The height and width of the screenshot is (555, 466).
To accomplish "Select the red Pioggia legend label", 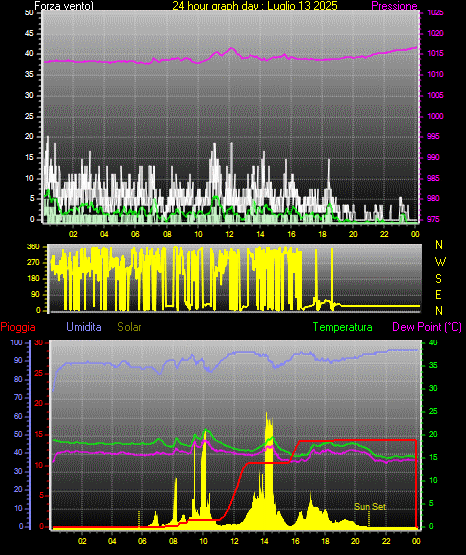I will [18, 327].
